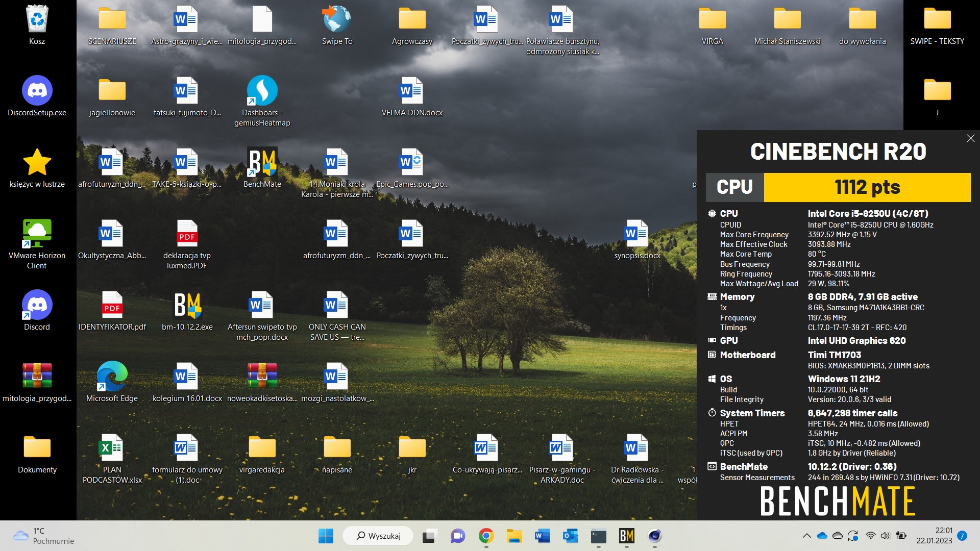The height and width of the screenshot is (551, 980).
Task: Select the bm-10.12.2.exe installer icon
Action: tap(187, 305)
